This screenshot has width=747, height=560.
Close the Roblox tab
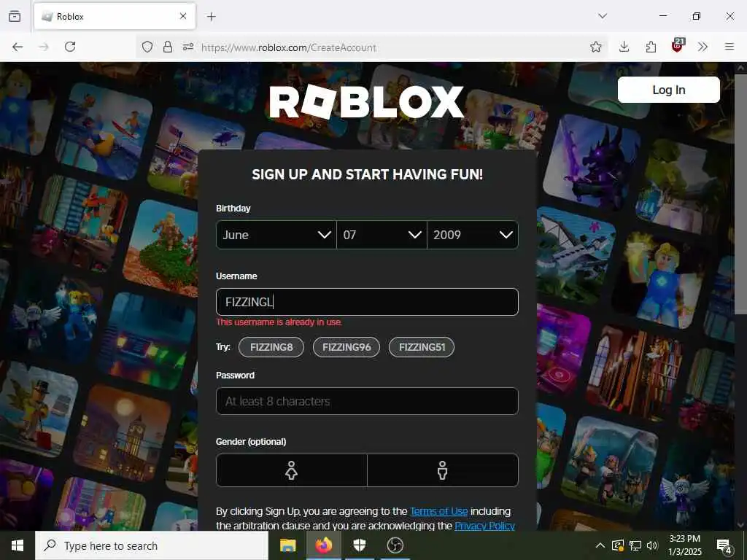(x=183, y=16)
